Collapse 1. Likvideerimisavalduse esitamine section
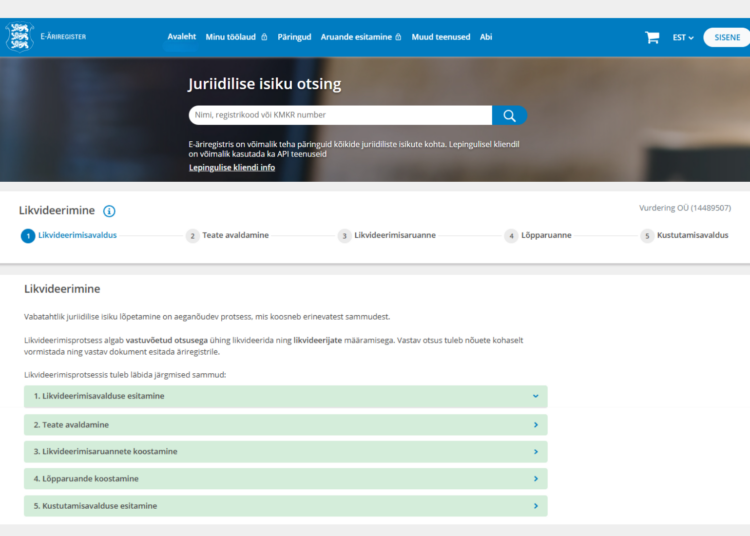750x536 pixels. pos(286,396)
